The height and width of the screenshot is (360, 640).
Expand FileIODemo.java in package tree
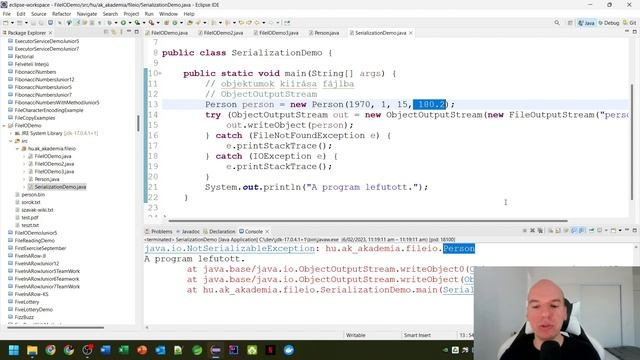[24, 156]
